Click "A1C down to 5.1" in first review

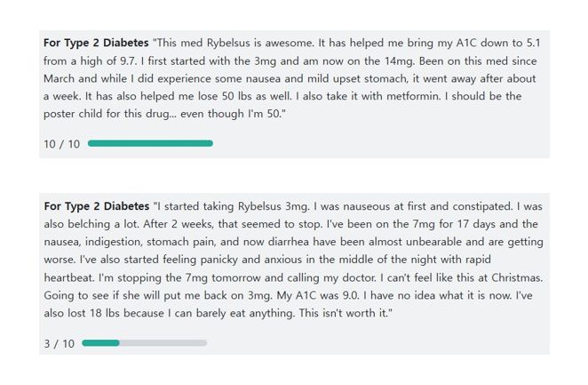(498, 43)
